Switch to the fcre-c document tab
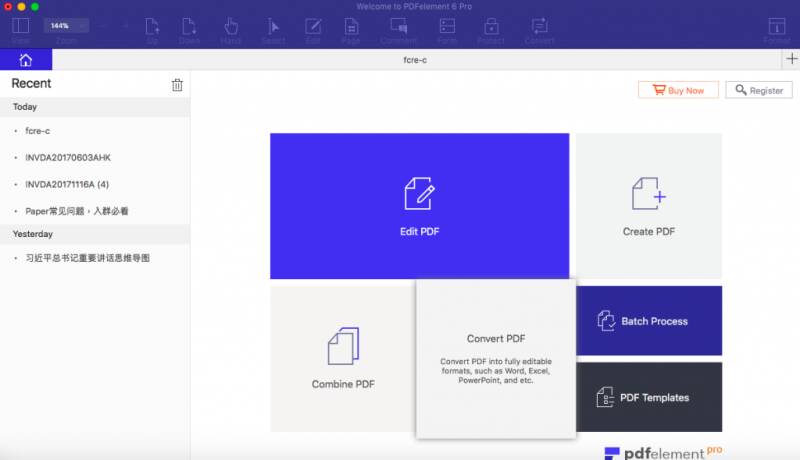Image resolution: width=800 pixels, height=460 pixels. coord(415,60)
